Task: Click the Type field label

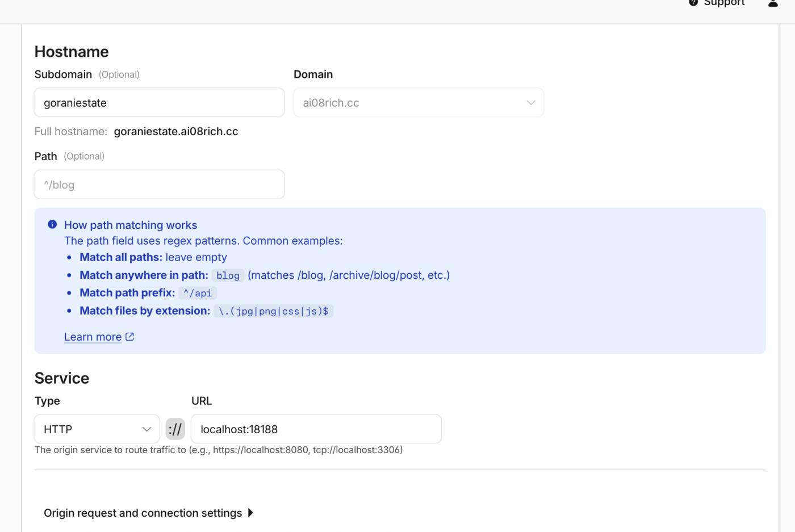Action: click(47, 401)
